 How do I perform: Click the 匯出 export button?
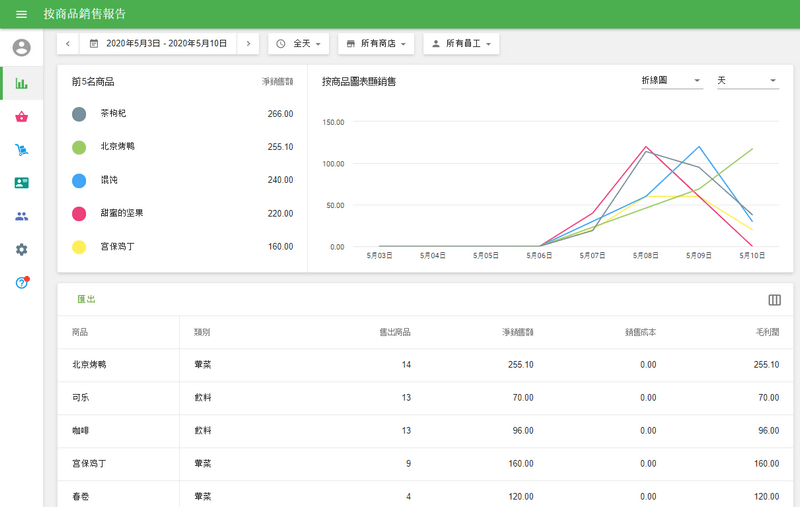pos(86,299)
